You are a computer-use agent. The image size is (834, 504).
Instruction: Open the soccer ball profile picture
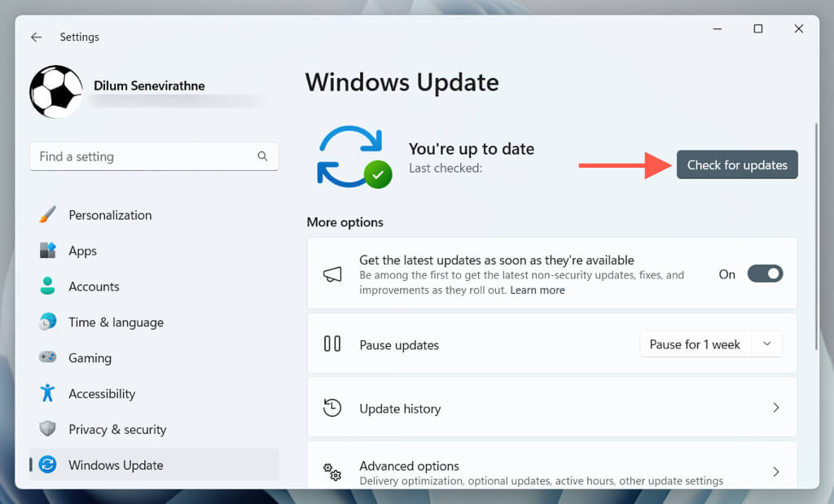point(56,91)
